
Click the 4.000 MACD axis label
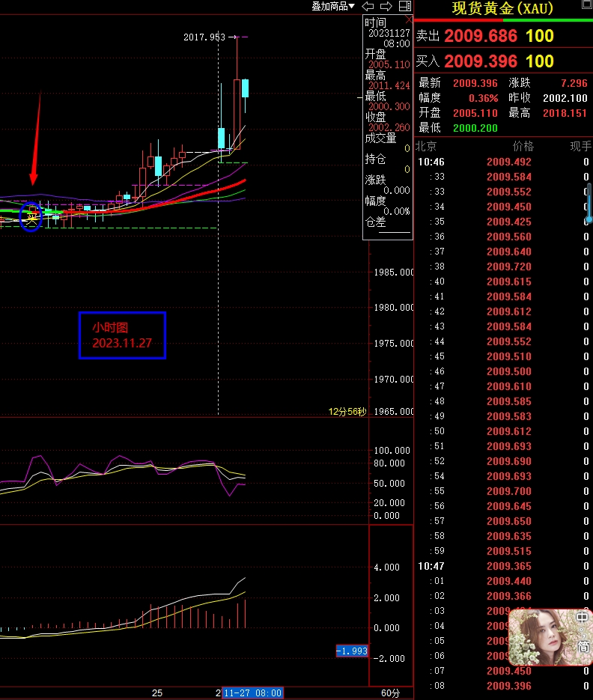coord(386,567)
